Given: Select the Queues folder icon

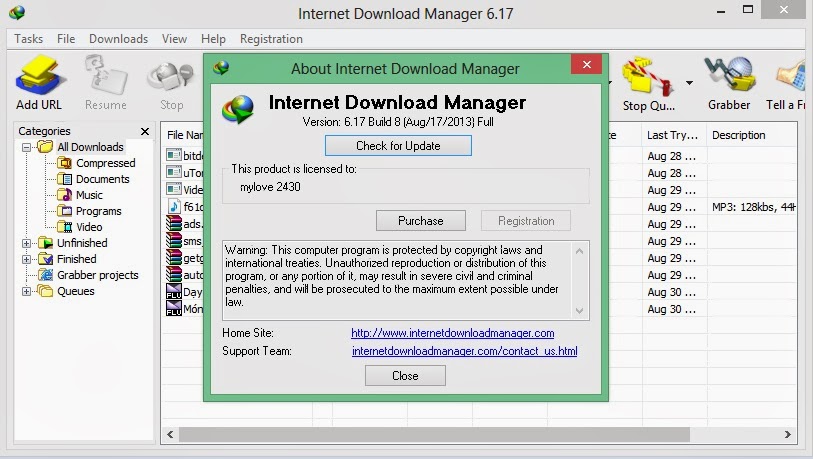Looking at the screenshot, I should (46, 291).
